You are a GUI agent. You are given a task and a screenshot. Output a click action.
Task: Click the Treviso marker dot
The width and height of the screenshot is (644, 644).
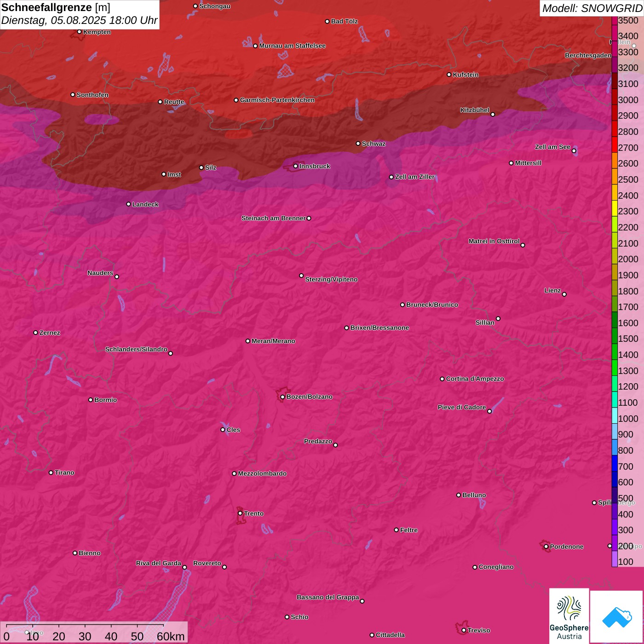[464, 630]
